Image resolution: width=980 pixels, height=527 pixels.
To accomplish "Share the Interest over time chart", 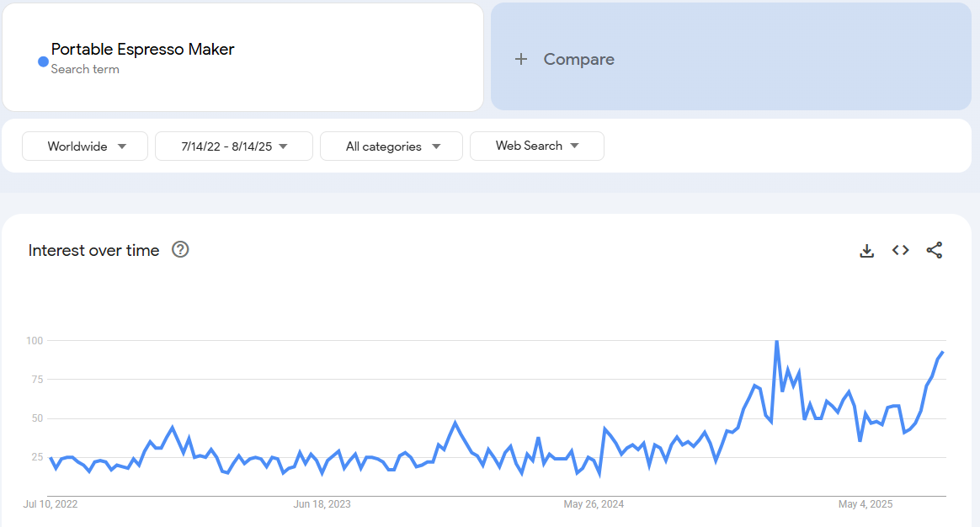I will (934, 250).
